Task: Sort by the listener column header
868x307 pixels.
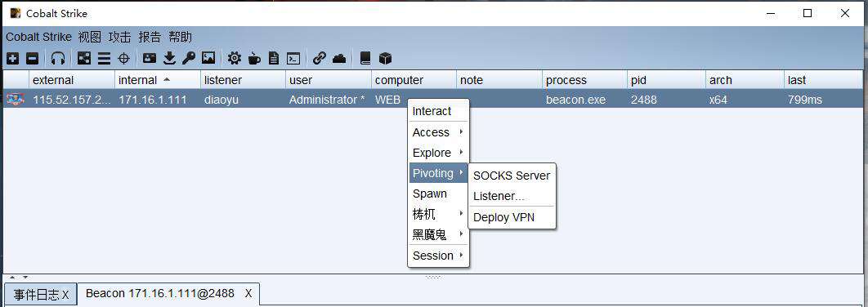Action: 243,80
